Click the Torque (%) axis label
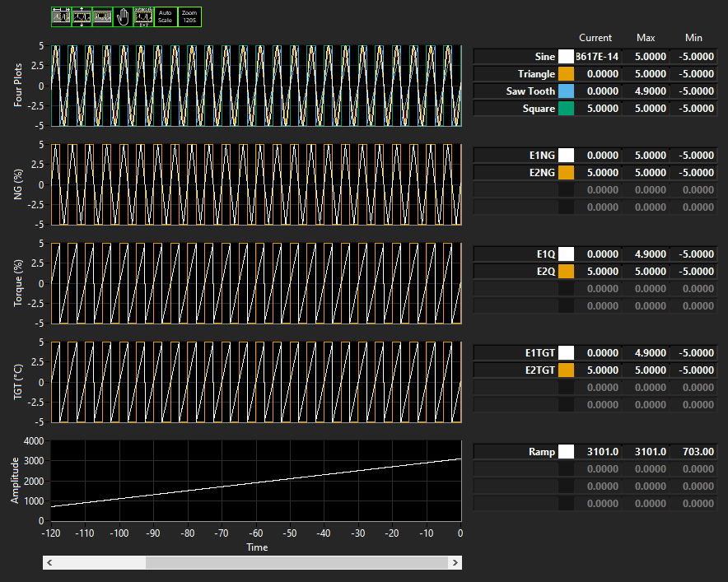This screenshot has height=582, width=728. tap(17, 283)
